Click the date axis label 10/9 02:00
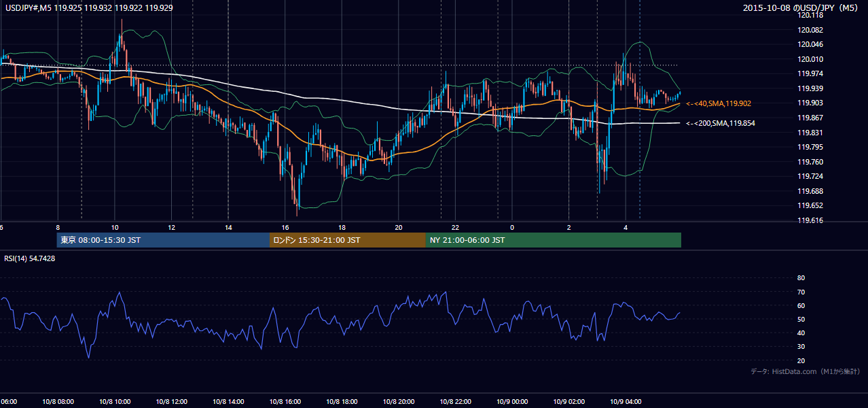Image resolution: width=868 pixels, height=408 pixels. coord(568,402)
